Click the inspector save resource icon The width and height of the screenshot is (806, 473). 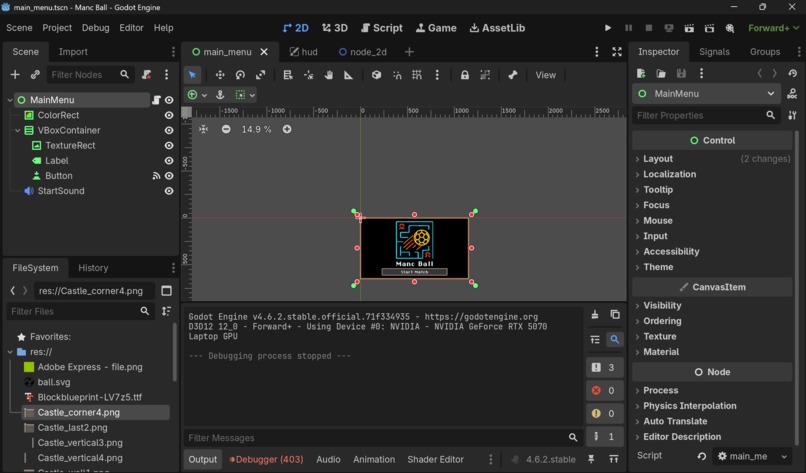(681, 74)
